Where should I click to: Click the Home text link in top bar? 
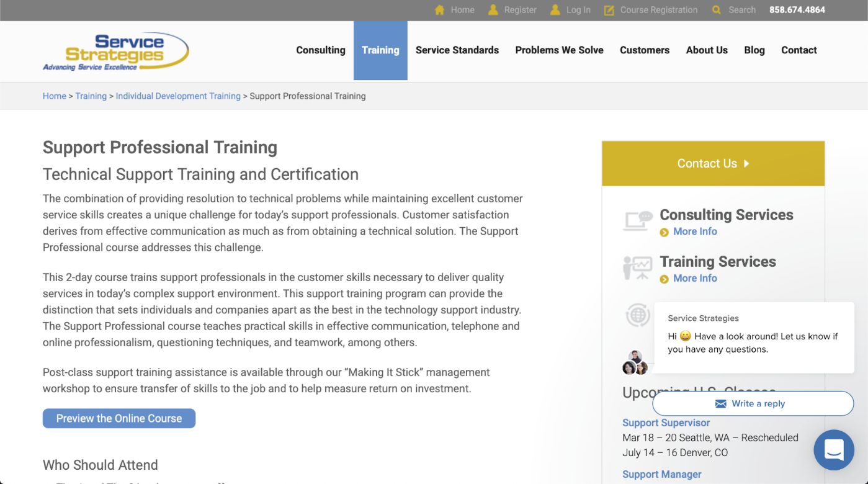463,10
